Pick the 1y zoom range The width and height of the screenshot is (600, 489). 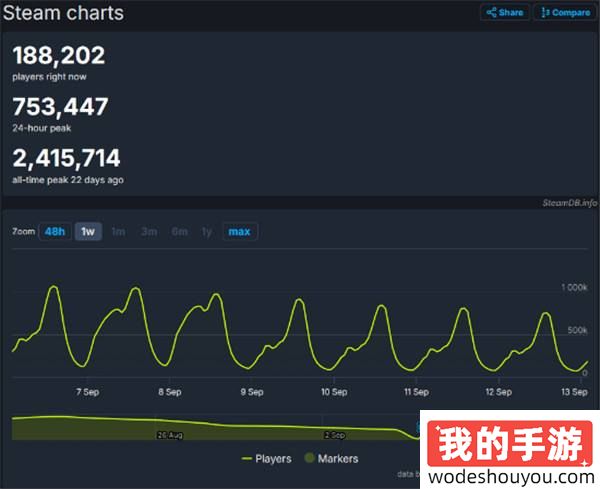click(207, 232)
